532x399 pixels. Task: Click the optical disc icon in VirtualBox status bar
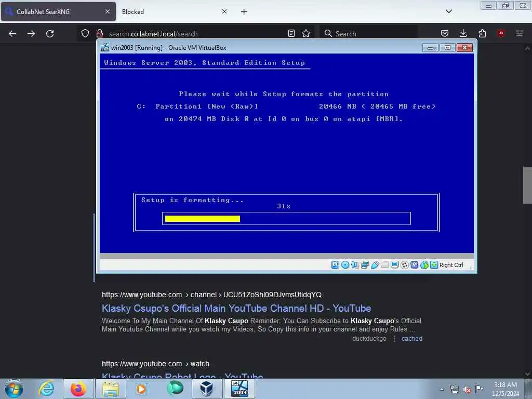tap(345, 265)
